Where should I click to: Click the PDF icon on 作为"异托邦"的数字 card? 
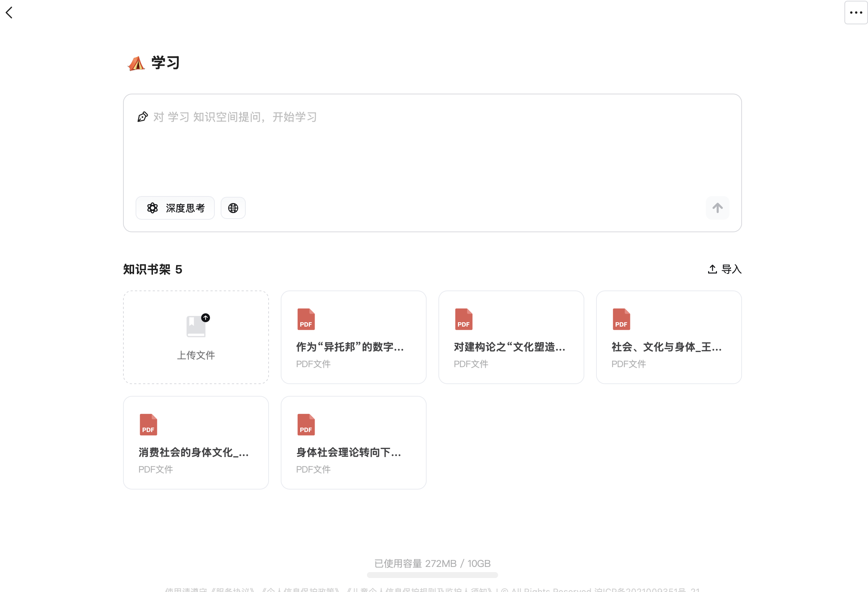pyautogui.click(x=305, y=319)
